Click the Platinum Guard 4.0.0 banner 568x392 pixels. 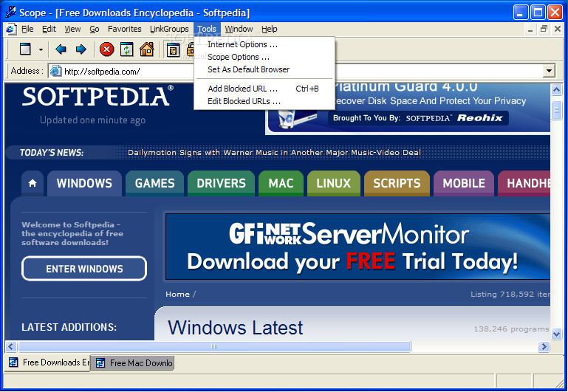408,108
